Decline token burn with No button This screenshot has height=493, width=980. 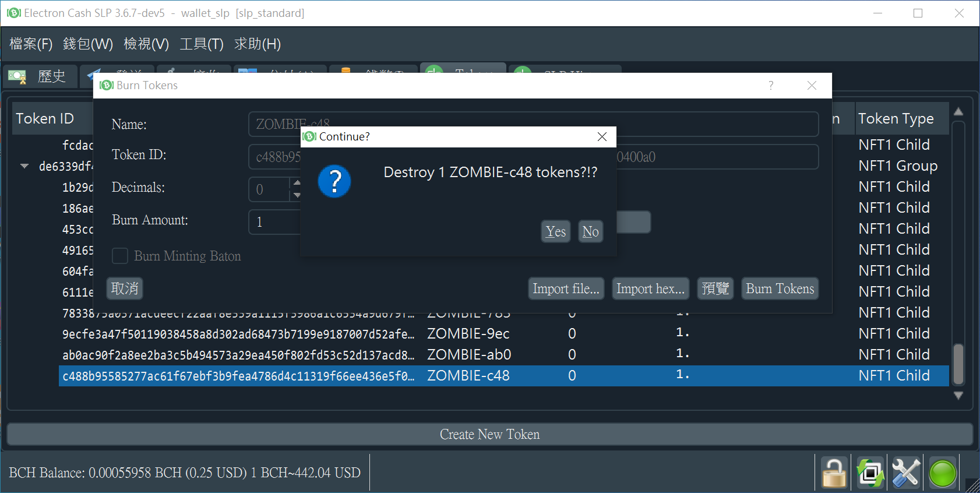[x=590, y=231]
